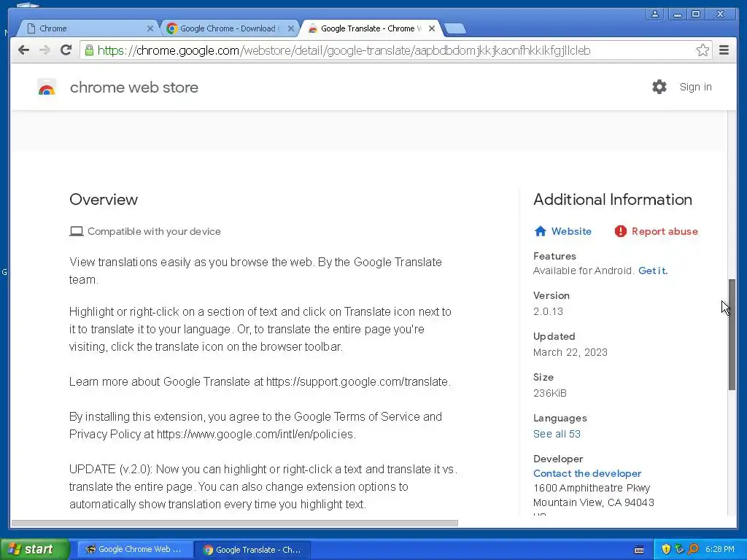The height and width of the screenshot is (560, 747).
Task: Close the Google Translate tab
Action: pyautogui.click(x=432, y=28)
